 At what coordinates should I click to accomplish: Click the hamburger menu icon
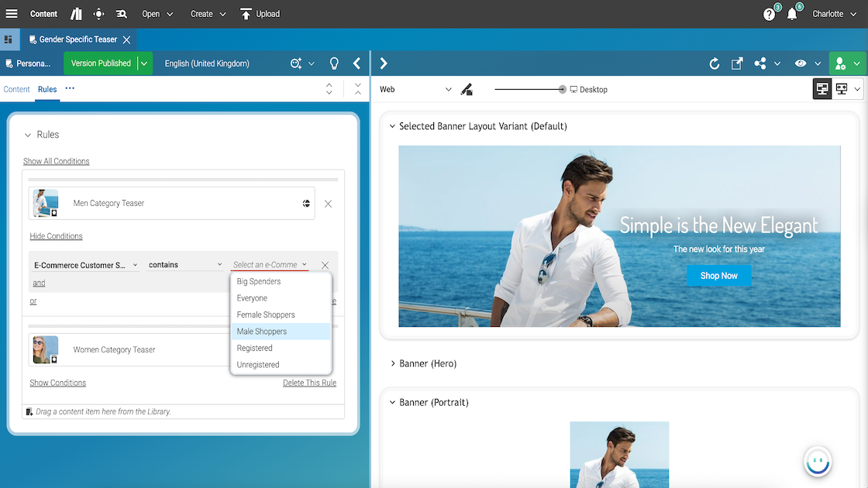(x=12, y=14)
